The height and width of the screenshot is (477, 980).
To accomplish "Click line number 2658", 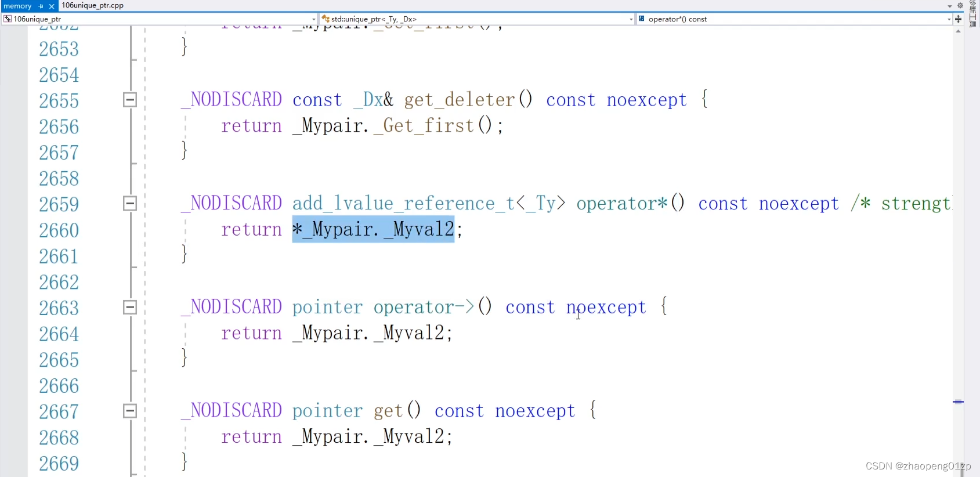I will tap(59, 179).
